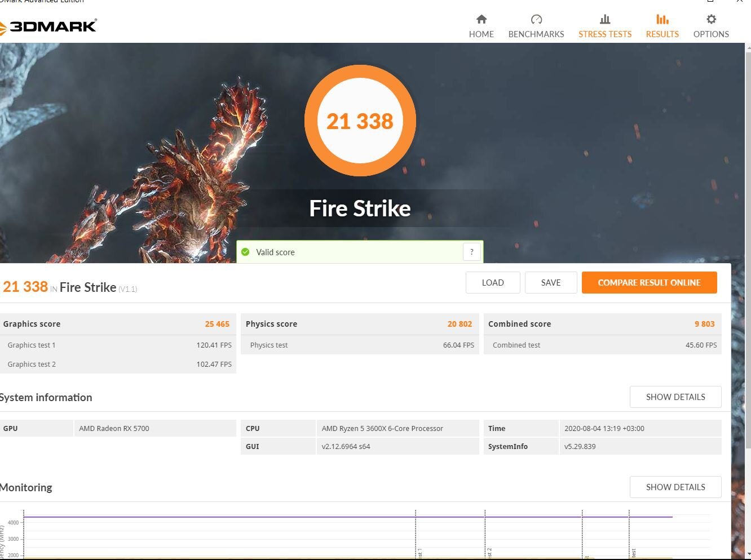
Task: Select the Graphics test 1 row
Action: [118, 345]
